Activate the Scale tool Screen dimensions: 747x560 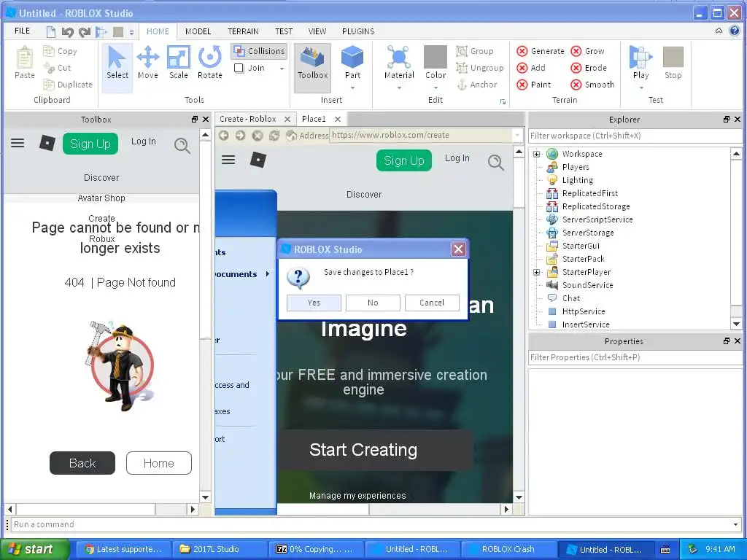coord(179,63)
